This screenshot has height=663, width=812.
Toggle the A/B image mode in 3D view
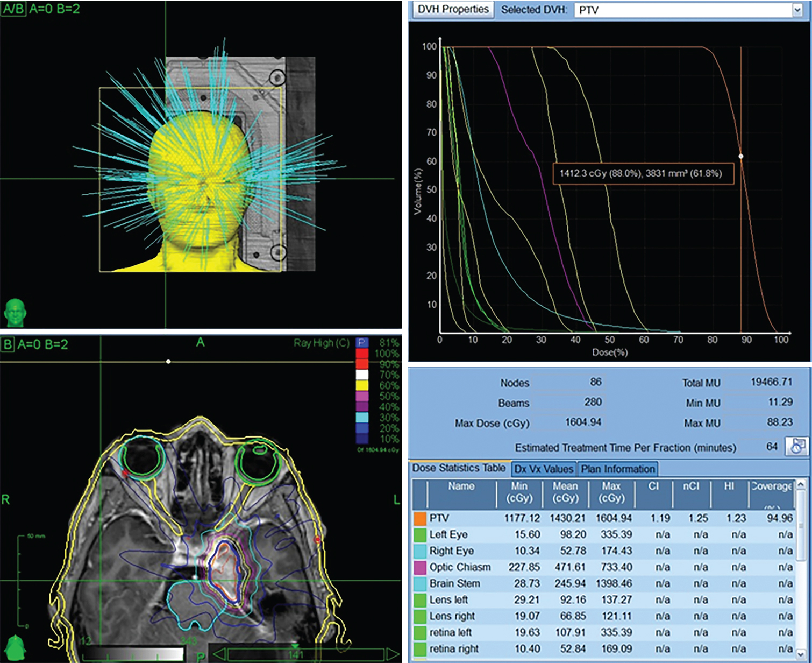(13, 9)
